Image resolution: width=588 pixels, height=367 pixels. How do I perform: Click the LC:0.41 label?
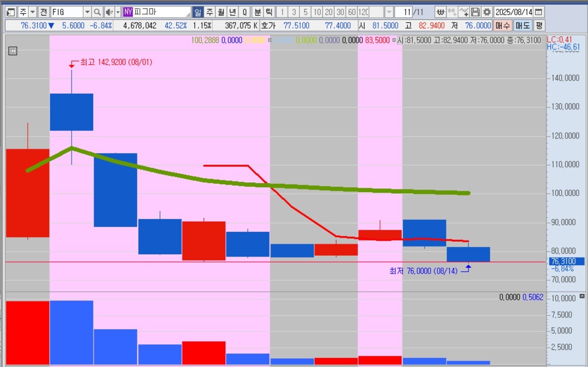click(559, 39)
